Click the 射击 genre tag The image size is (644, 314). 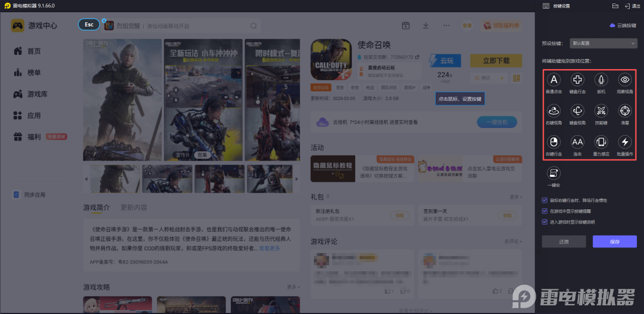[x=354, y=87]
